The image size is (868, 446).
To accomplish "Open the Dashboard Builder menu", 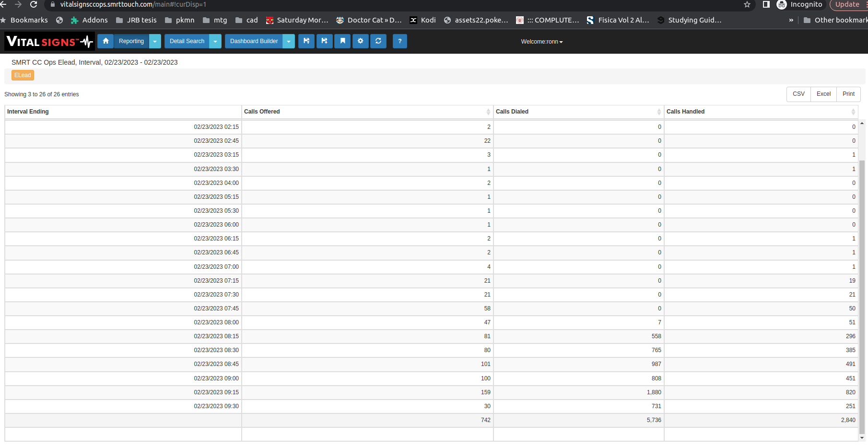I will pyautogui.click(x=254, y=41).
